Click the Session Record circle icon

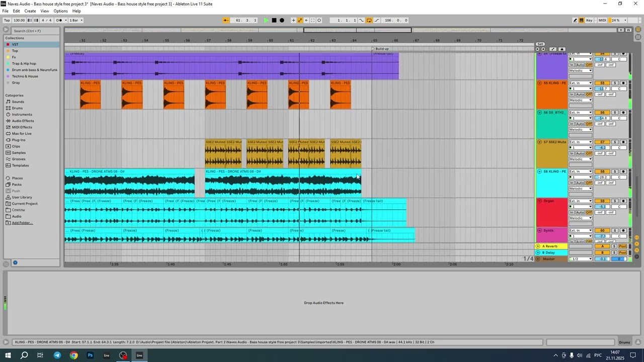point(319,20)
